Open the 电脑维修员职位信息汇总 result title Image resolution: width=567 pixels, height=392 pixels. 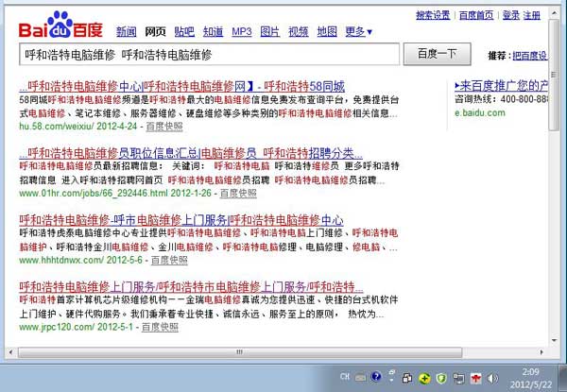(x=191, y=154)
